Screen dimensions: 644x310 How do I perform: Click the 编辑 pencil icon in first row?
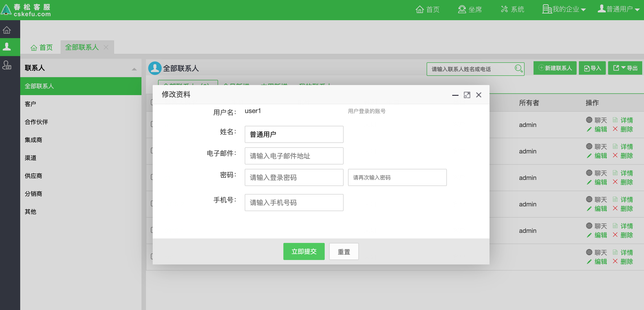pos(589,129)
